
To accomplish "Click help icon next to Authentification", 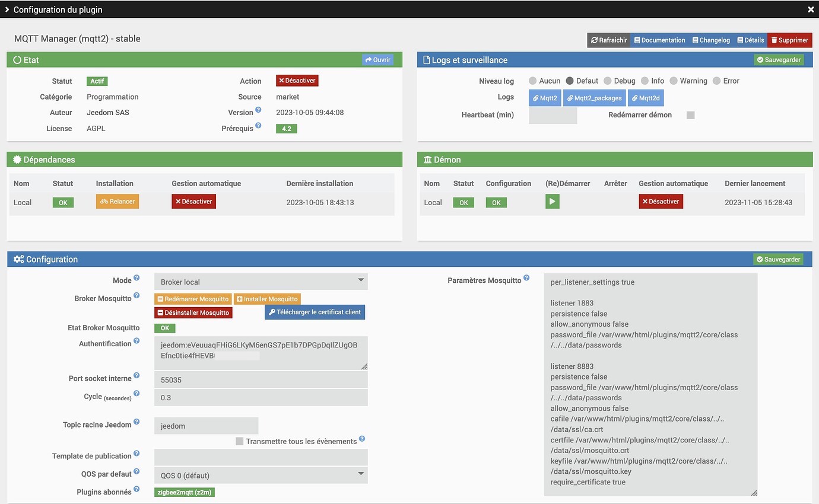I will click(x=136, y=342).
